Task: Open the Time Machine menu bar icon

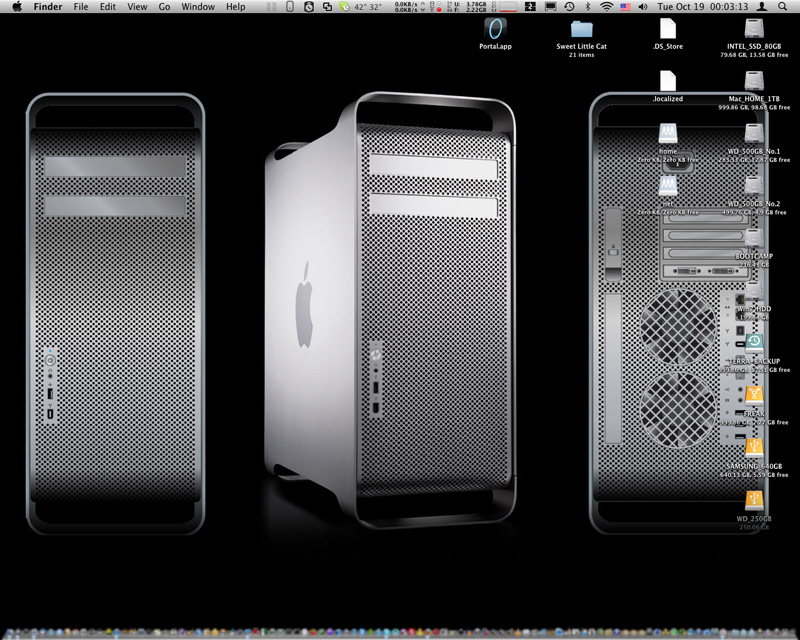Action: [x=569, y=7]
